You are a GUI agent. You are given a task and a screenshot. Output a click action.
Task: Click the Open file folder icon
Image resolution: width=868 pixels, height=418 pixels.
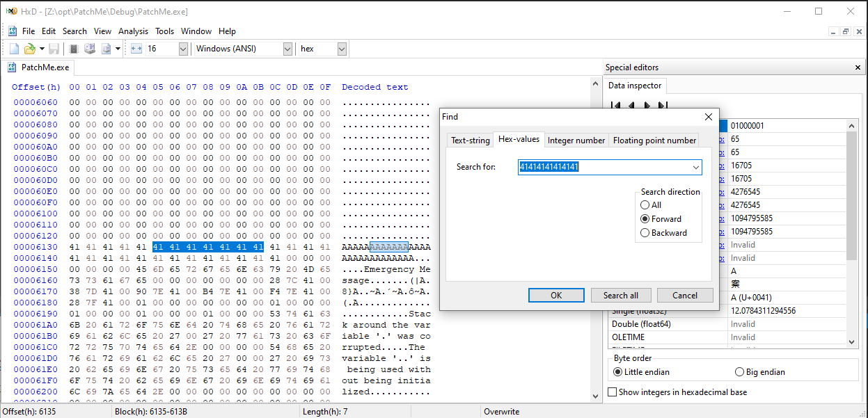click(31, 48)
